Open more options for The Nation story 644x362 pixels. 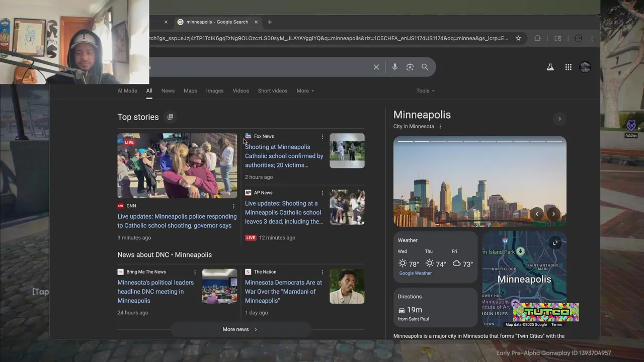pyautogui.click(x=323, y=272)
